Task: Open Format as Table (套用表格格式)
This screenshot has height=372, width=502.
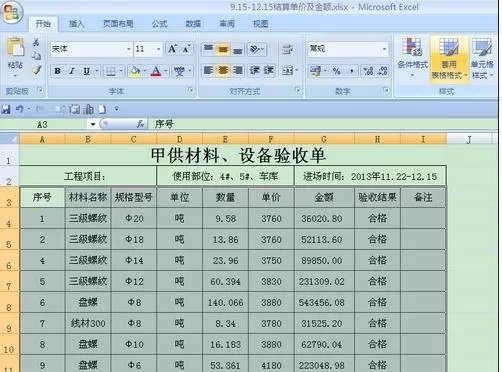Action: (449, 59)
